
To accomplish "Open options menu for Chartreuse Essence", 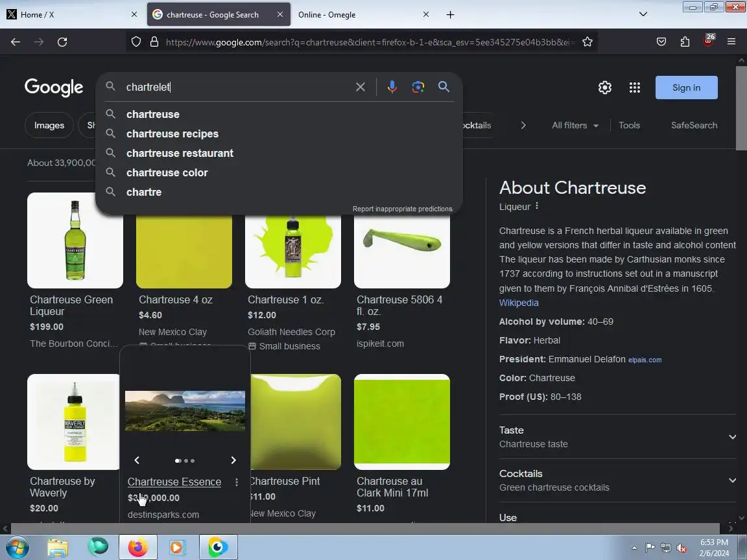I will (237, 482).
